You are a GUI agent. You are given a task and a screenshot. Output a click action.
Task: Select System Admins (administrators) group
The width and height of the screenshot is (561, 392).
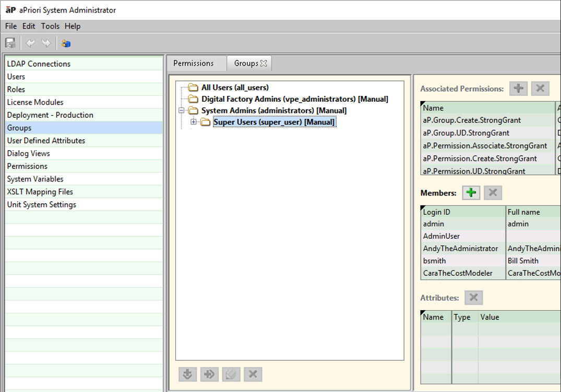point(274,111)
